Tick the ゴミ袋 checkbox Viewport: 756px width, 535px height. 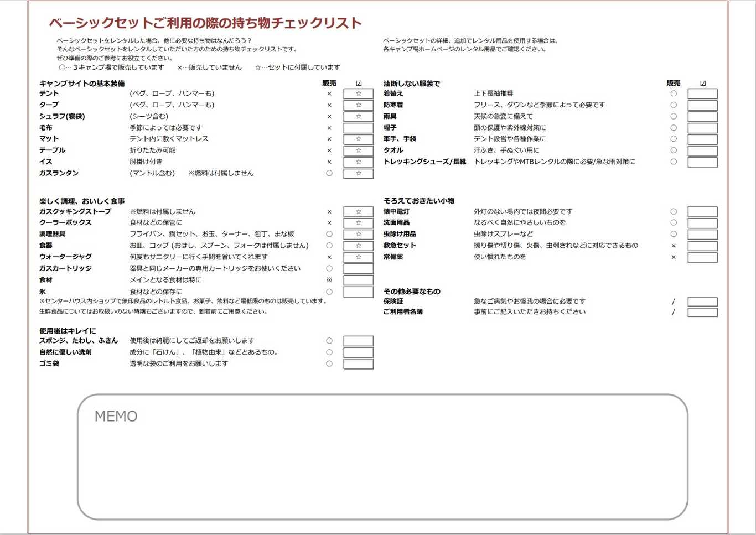pyautogui.click(x=358, y=364)
